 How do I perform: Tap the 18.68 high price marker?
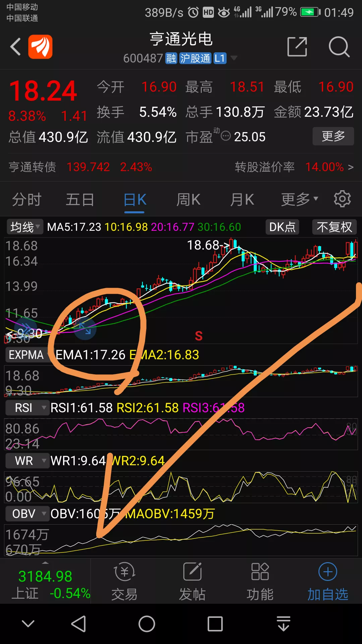[208, 245]
